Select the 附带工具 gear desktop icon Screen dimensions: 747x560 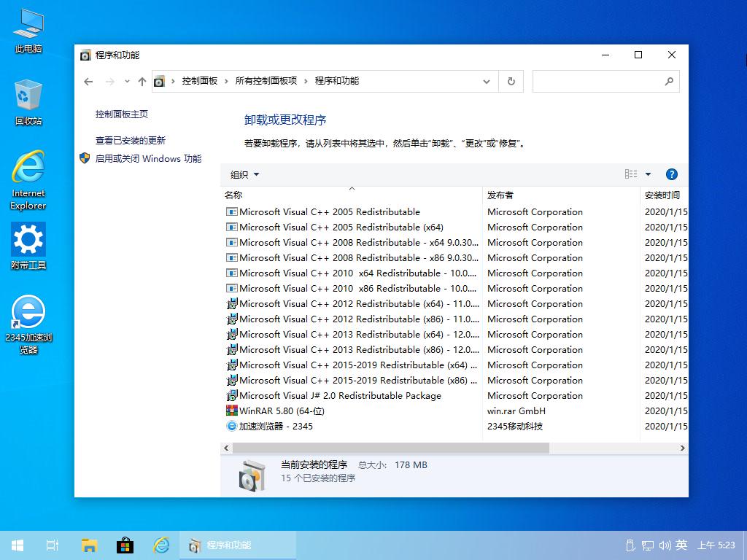coord(28,246)
